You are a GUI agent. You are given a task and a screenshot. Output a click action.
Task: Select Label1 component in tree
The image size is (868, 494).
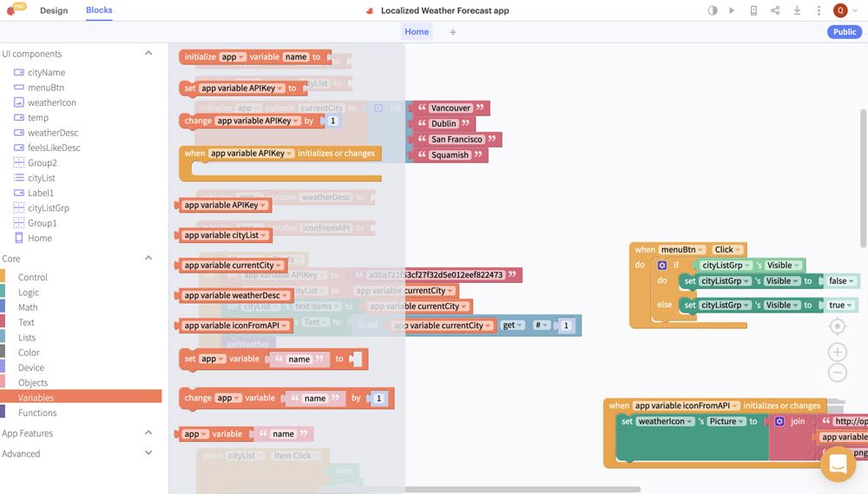41,193
